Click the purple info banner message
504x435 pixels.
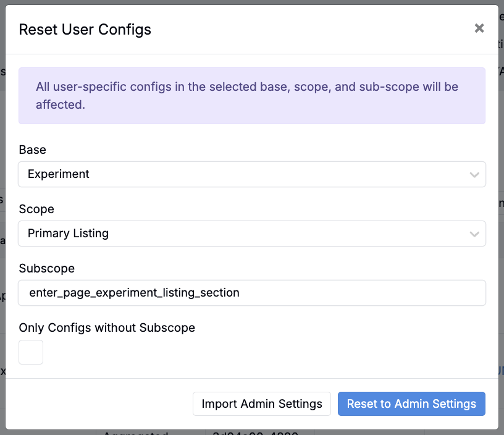point(247,96)
